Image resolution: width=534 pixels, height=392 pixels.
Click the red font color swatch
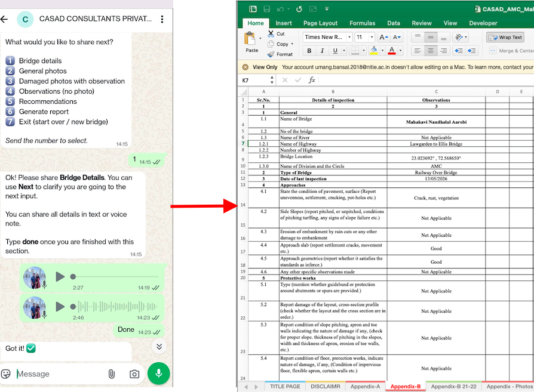392,51
